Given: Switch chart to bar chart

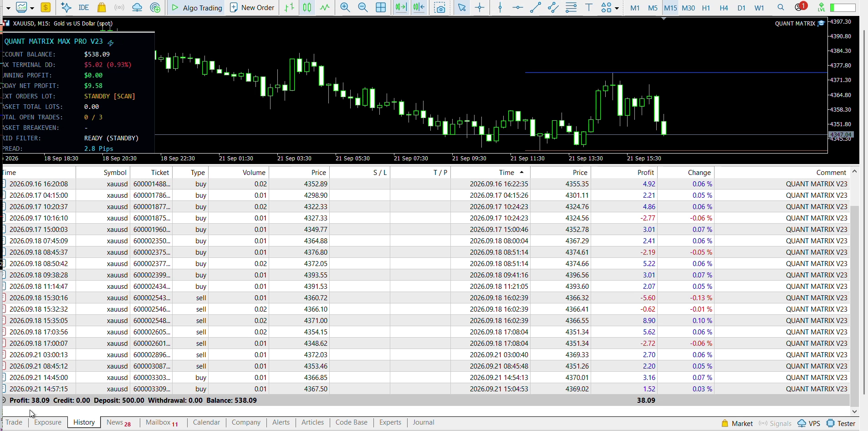Looking at the screenshot, I should click(x=289, y=7).
